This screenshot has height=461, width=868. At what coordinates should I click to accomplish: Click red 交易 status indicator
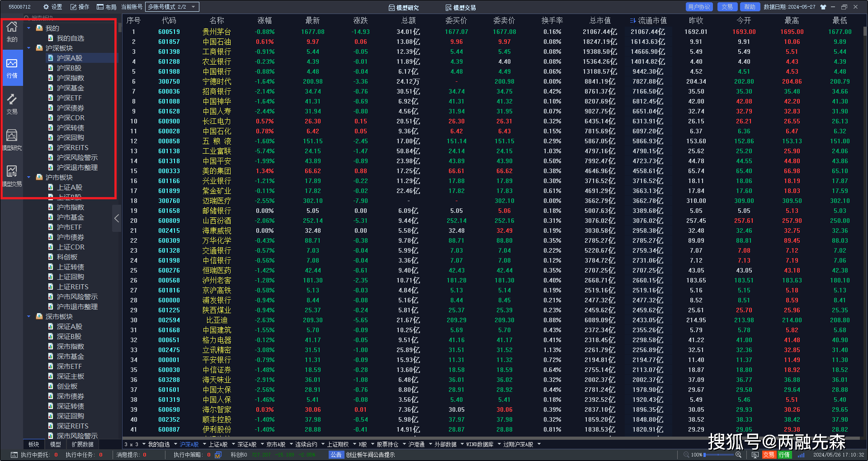[769, 455]
